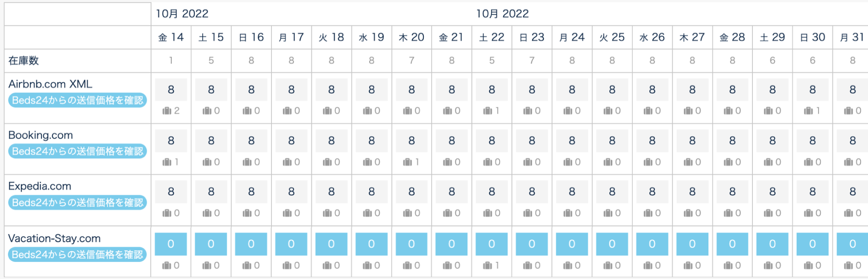This screenshot has width=868, height=279.
Task: Edit Booking.com inventory value for Tuesday 18
Action: coord(331,141)
